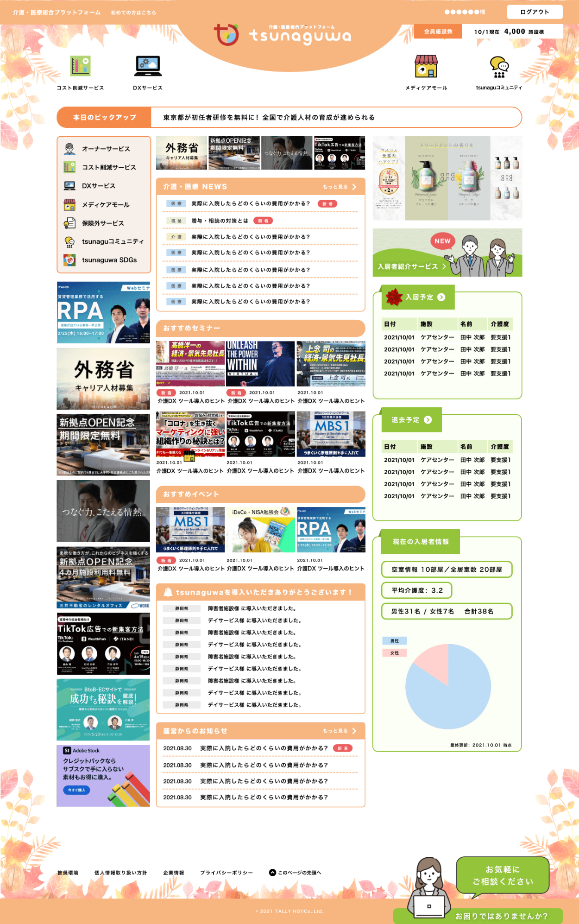Open the 企業情報 footer link
The image size is (579, 924).
point(173,873)
